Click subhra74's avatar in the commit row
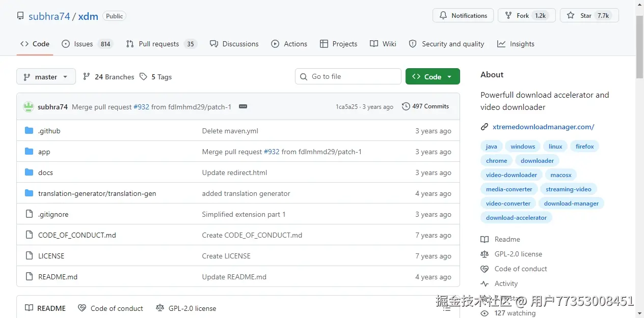Image resolution: width=644 pixels, height=318 pixels. [29, 107]
